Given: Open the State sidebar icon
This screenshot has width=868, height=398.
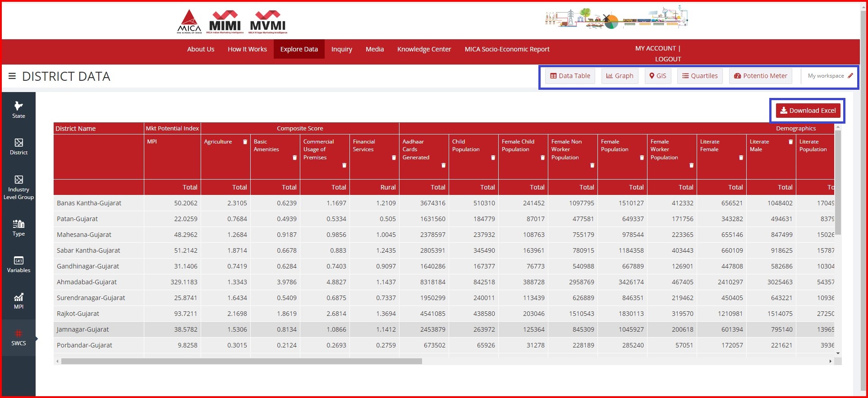Looking at the screenshot, I should (18, 110).
